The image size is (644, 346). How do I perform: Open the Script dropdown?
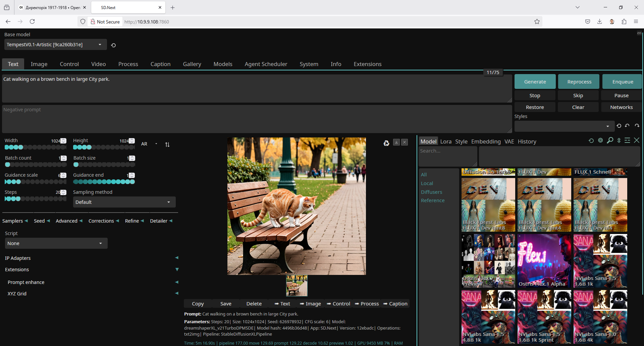click(56, 243)
